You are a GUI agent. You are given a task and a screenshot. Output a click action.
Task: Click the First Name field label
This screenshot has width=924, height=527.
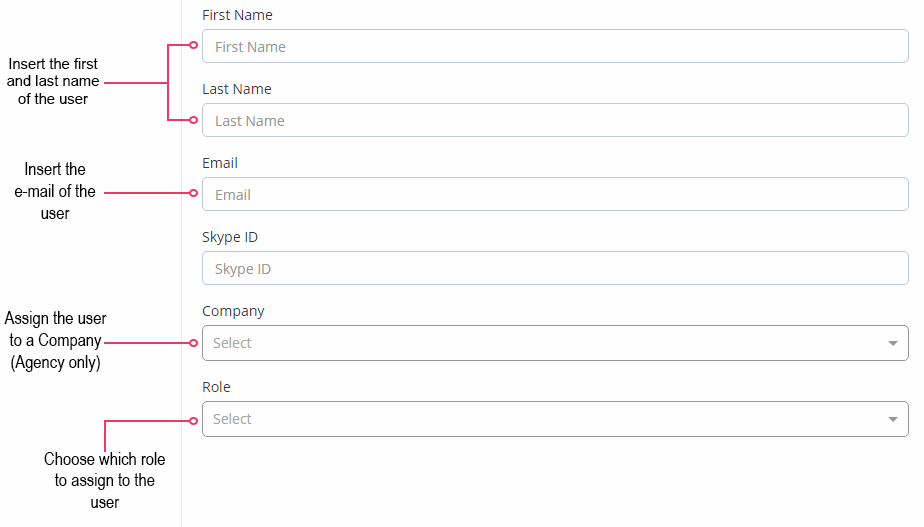coord(237,15)
